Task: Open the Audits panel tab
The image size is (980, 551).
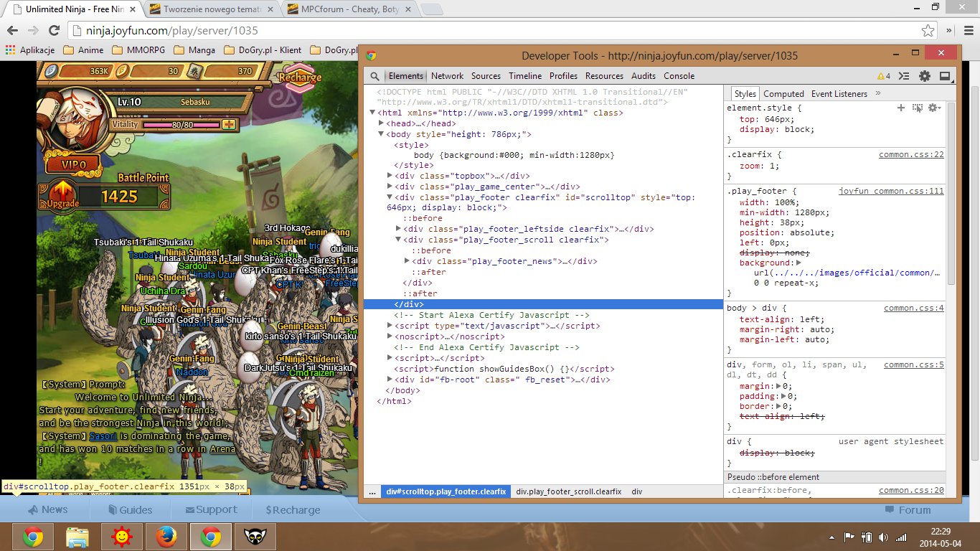Action: pyautogui.click(x=644, y=76)
